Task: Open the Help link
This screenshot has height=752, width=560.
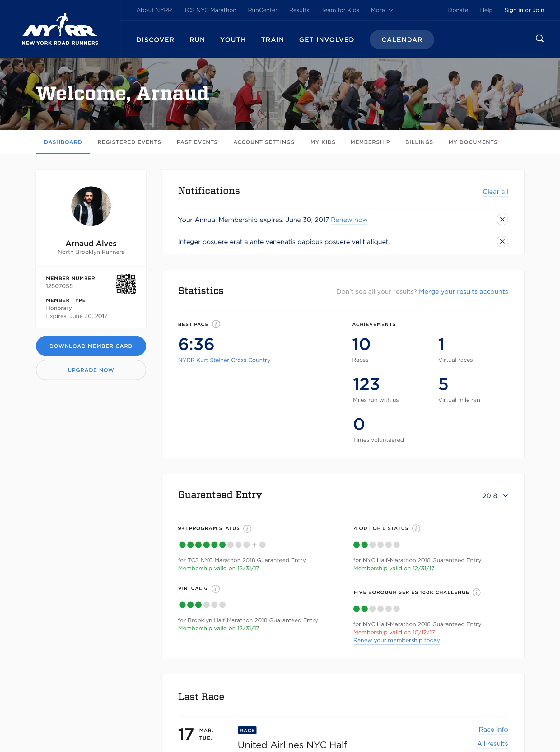Action: click(x=486, y=10)
